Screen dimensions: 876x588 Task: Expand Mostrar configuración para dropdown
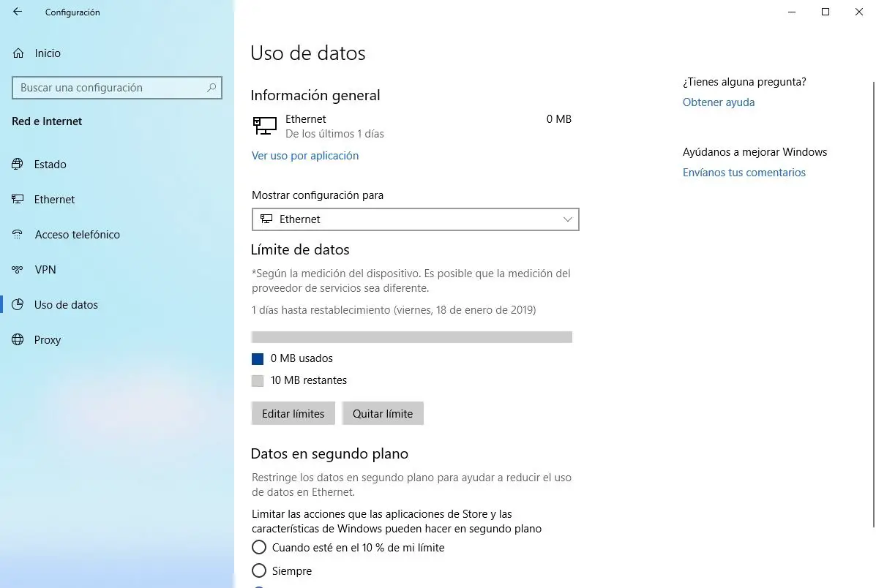415,219
